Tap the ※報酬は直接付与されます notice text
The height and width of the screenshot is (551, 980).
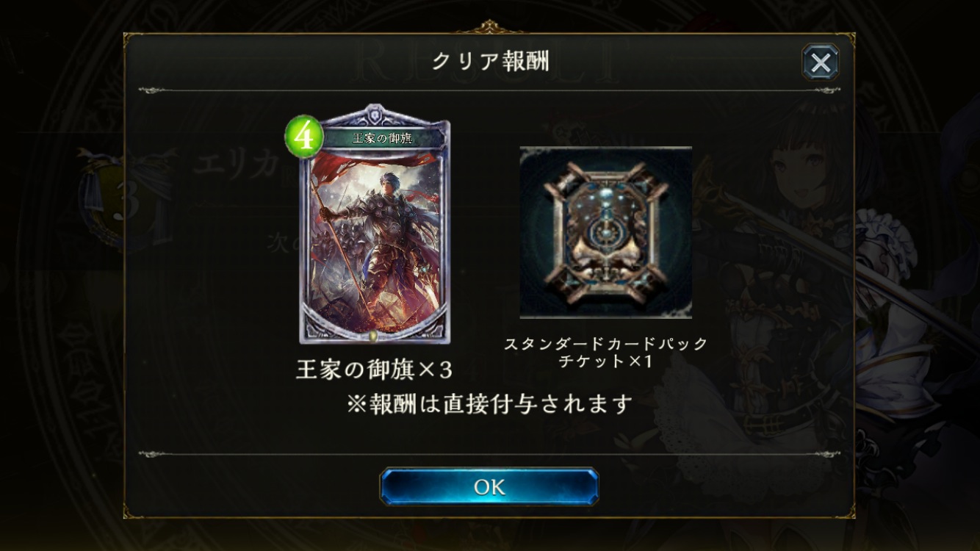coord(490,403)
